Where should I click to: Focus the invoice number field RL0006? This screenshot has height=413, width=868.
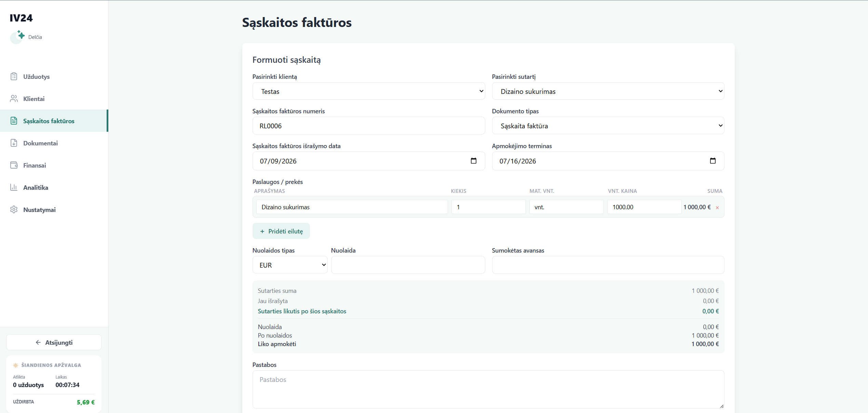(369, 126)
